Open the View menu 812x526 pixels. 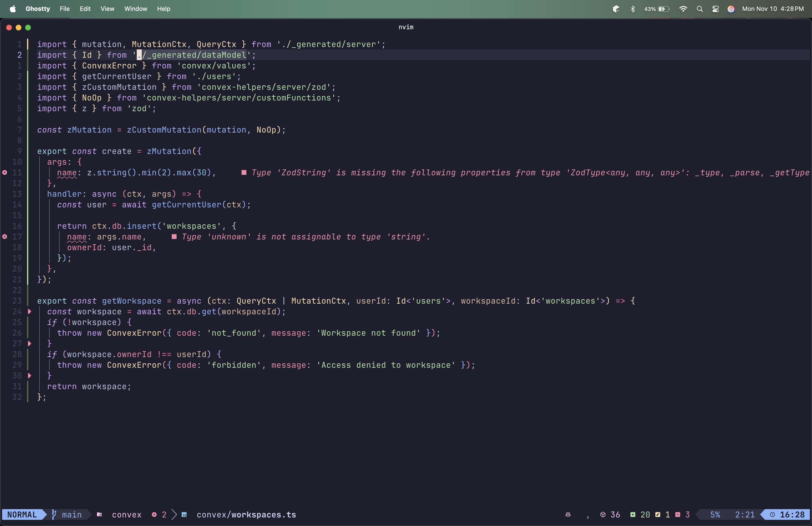(x=107, y=9)
